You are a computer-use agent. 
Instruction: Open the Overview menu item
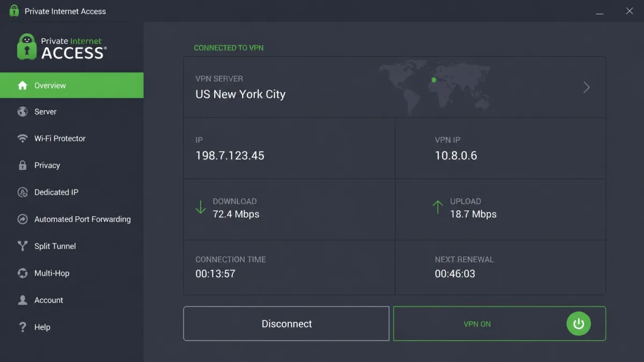(72, 85)
